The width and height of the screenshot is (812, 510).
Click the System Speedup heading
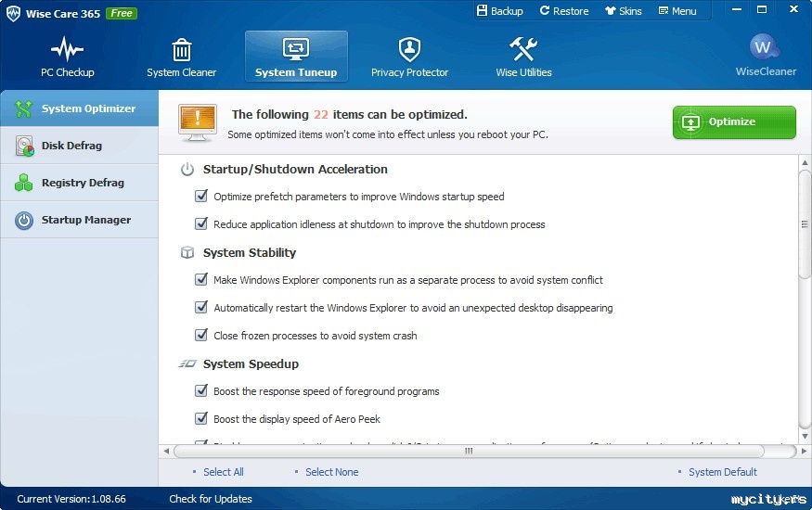(x=251, y=363)
